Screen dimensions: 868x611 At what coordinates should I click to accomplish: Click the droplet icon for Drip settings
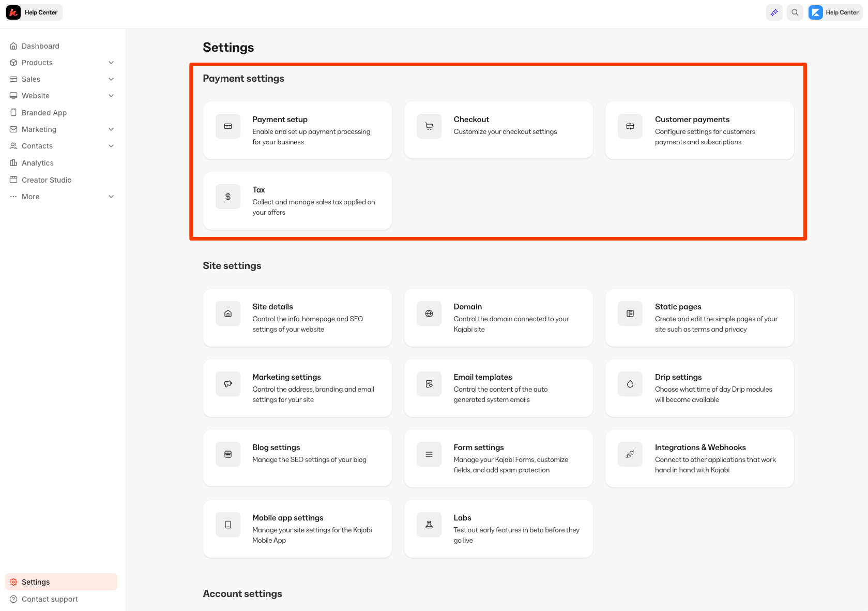[630, 383]
